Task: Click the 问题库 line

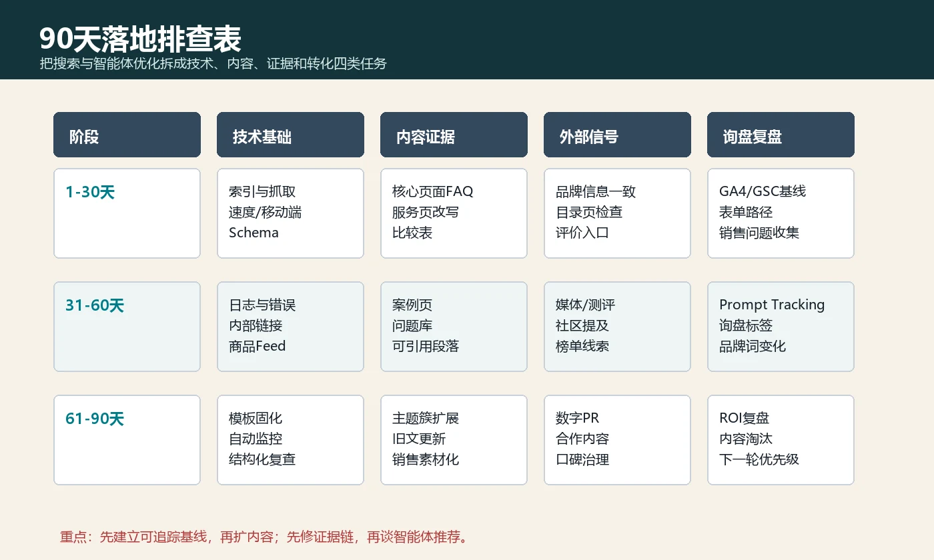Action: point(412,325)
